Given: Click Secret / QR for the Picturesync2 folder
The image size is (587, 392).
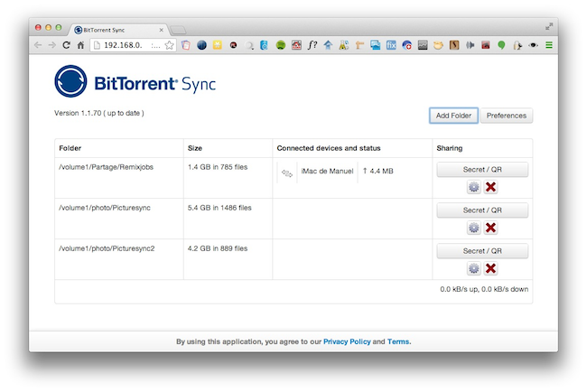Looking at the screenshot, I should click(482, 251).
